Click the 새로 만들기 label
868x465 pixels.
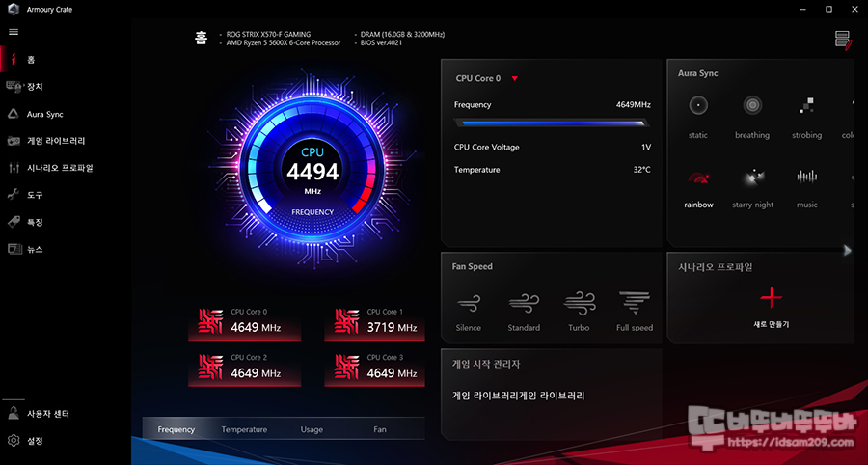[771, 324]
